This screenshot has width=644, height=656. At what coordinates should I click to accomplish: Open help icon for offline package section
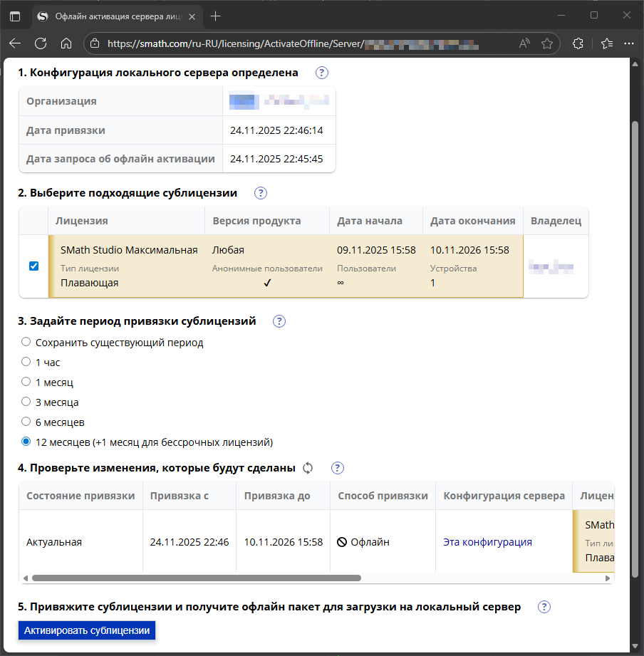click(544, 607)
